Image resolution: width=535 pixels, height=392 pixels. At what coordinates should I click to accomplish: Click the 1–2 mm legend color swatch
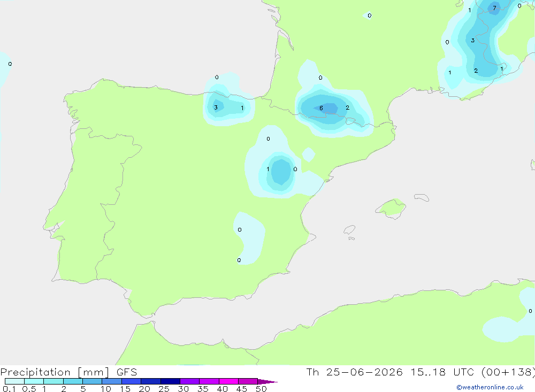[53, 381]
